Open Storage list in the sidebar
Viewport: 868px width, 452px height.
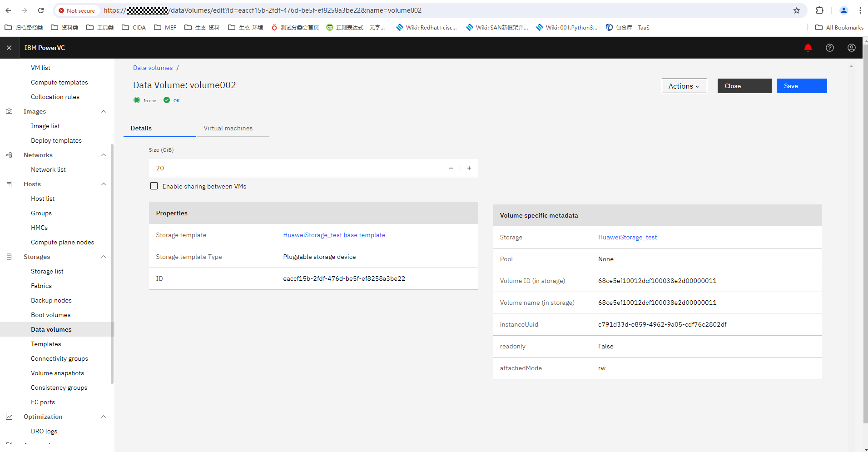(47, 271)
